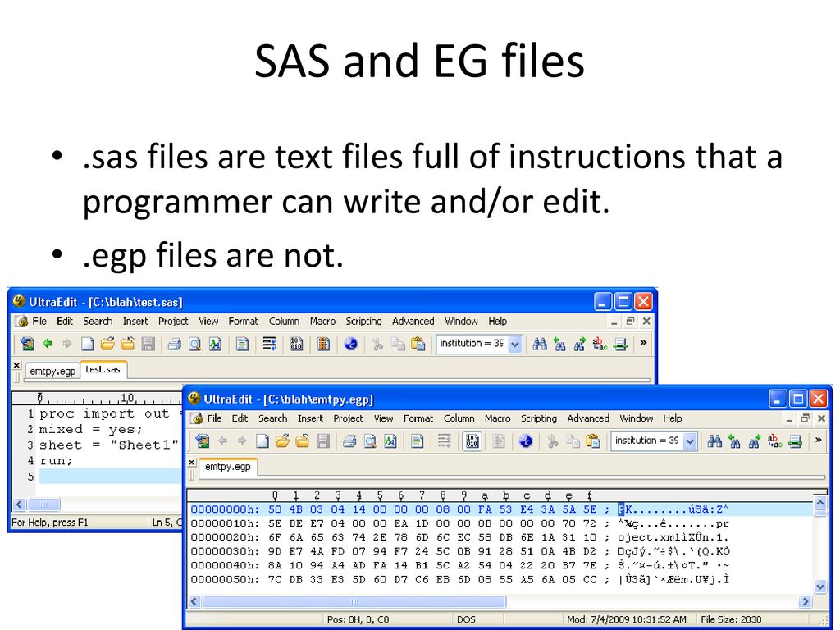Click horizontal scrollbar thumb in emtpy.egp window
The image size is (840, 630).
[x=354, y=601]
